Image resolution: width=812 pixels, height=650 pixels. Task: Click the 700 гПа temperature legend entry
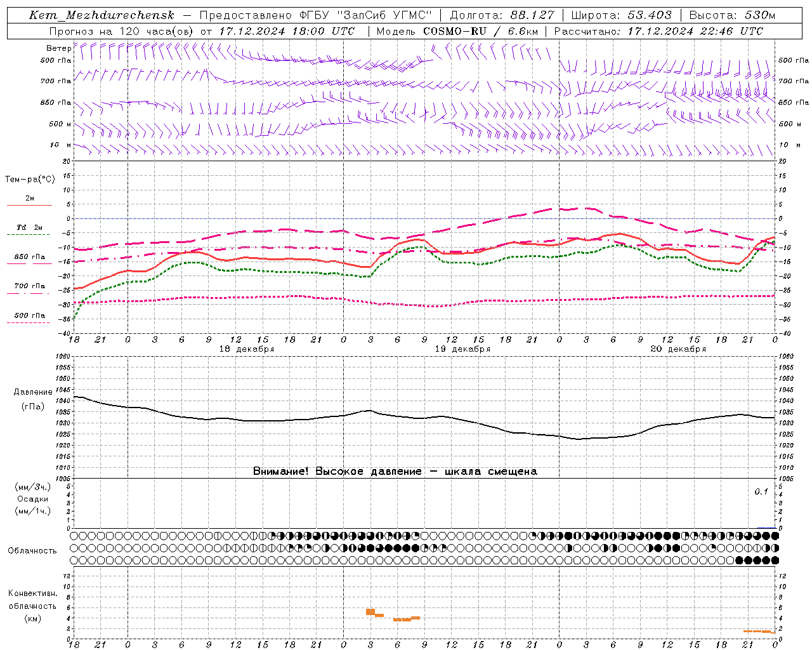[30, 286]
